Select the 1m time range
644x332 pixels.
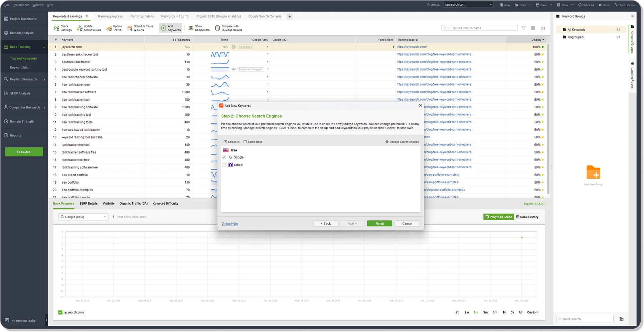tap(476, 312)
